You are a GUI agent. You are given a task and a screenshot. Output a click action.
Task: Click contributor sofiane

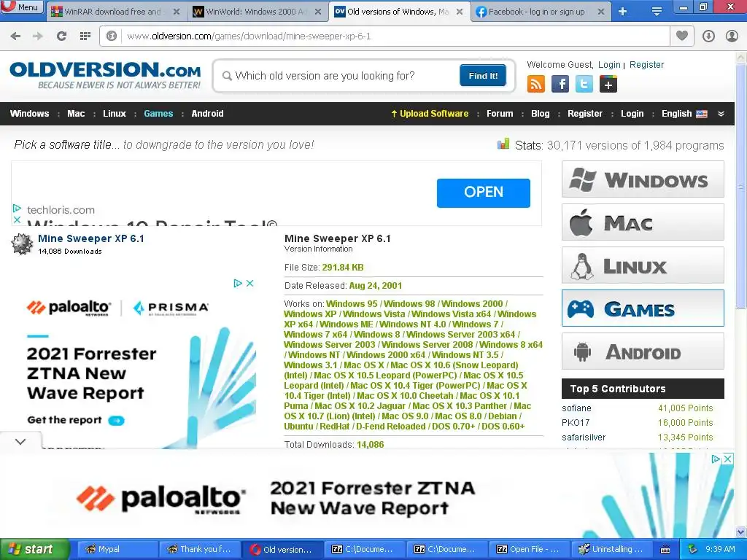576,408
